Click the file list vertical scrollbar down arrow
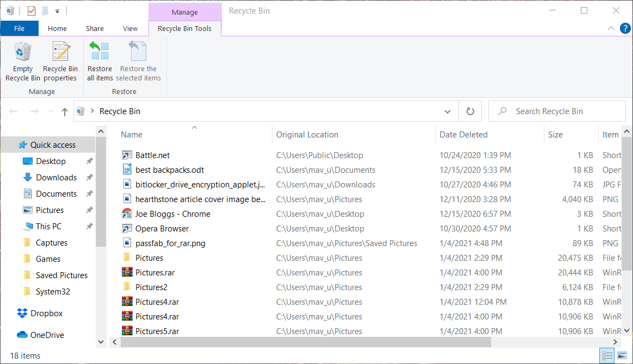The width and height of the screenshot is (633, 364). point(626,330)
